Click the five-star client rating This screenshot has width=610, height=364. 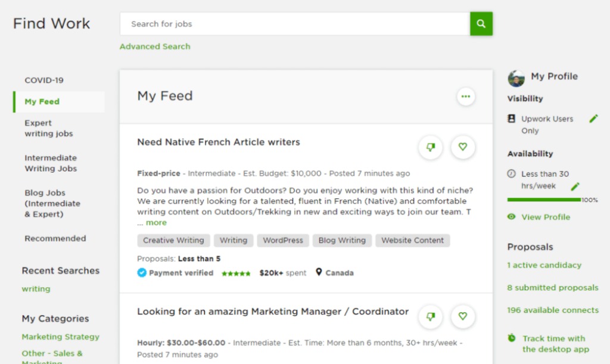[236, 273]
